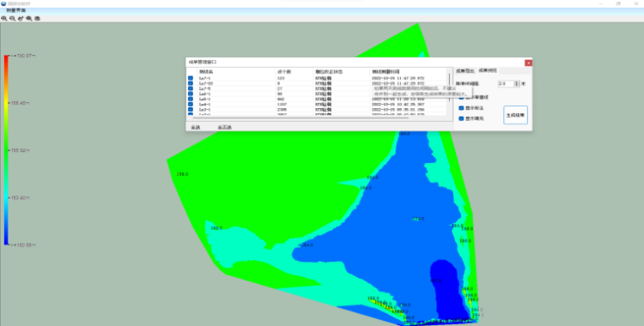Click point count cell 123
The image size is (644, 326).
281,78
